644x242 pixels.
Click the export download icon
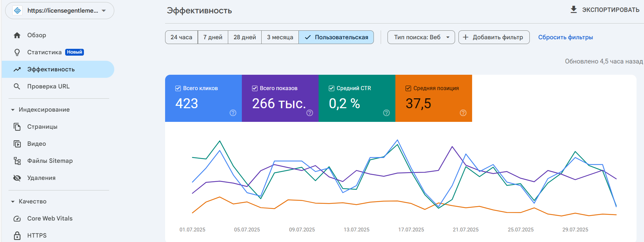pyautogui.click(x=574, y=10)
